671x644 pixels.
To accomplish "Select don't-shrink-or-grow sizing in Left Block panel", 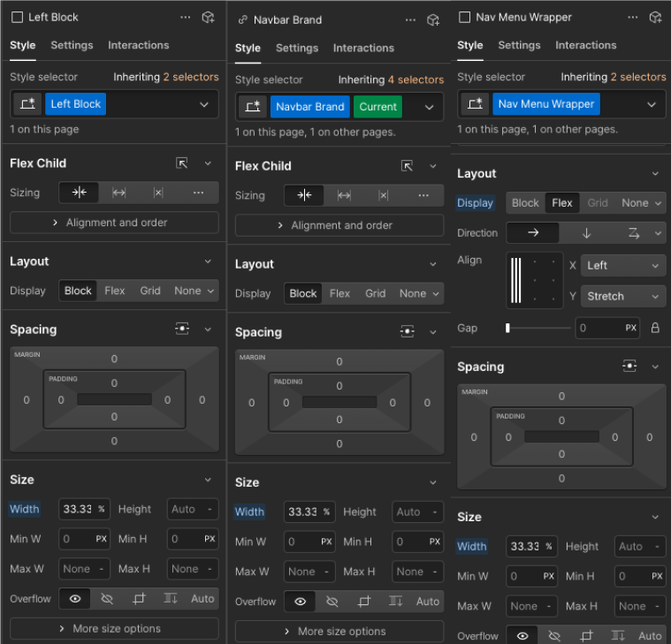I will [158, 193].
